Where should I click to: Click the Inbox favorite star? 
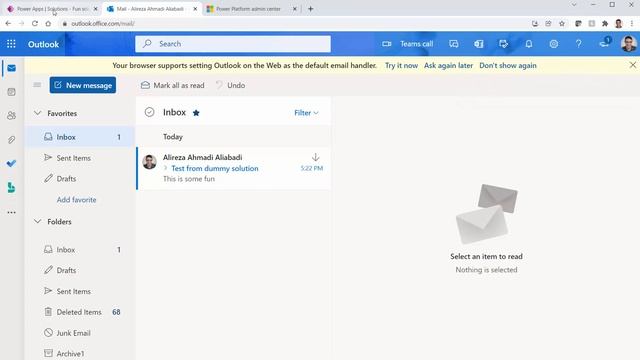coord(196,113)
